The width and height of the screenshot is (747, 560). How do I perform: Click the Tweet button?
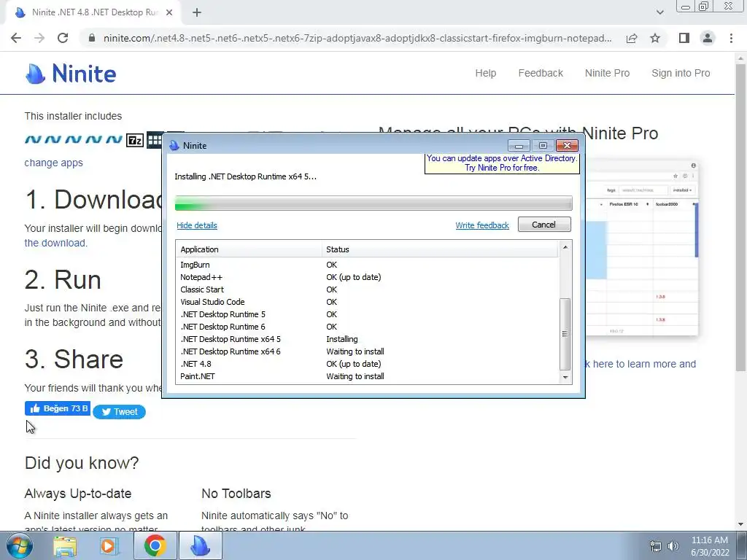pyautogui.click(x=119, y=411)
